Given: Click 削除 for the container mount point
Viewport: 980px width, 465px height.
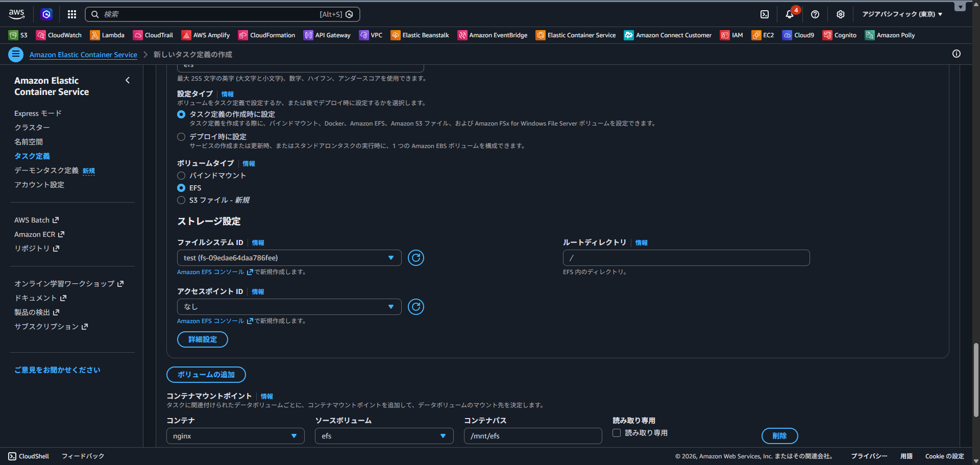Looking at the screenshot, I should (x=779, y=436).
